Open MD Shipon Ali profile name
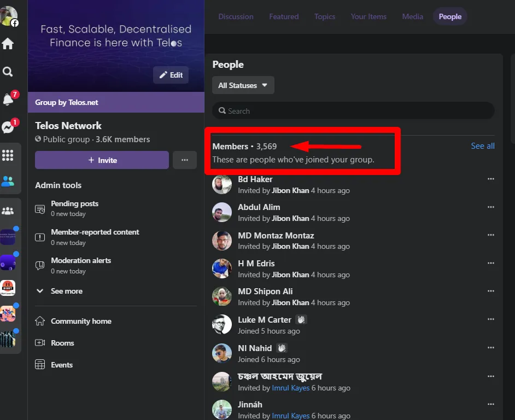Screen dimensions: 515x420 click(265, 291)
